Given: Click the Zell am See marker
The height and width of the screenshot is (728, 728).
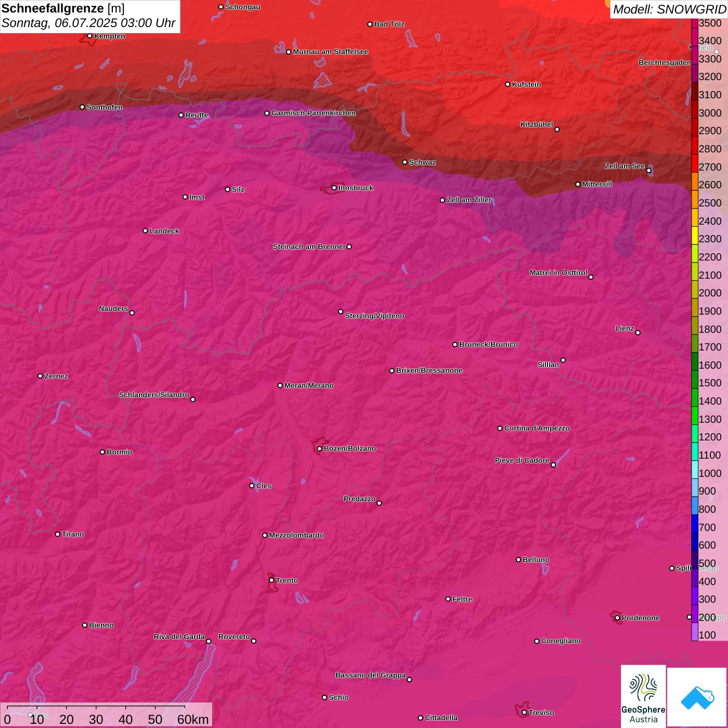Looking at the screenshot, I should click(x=648, y=171).
